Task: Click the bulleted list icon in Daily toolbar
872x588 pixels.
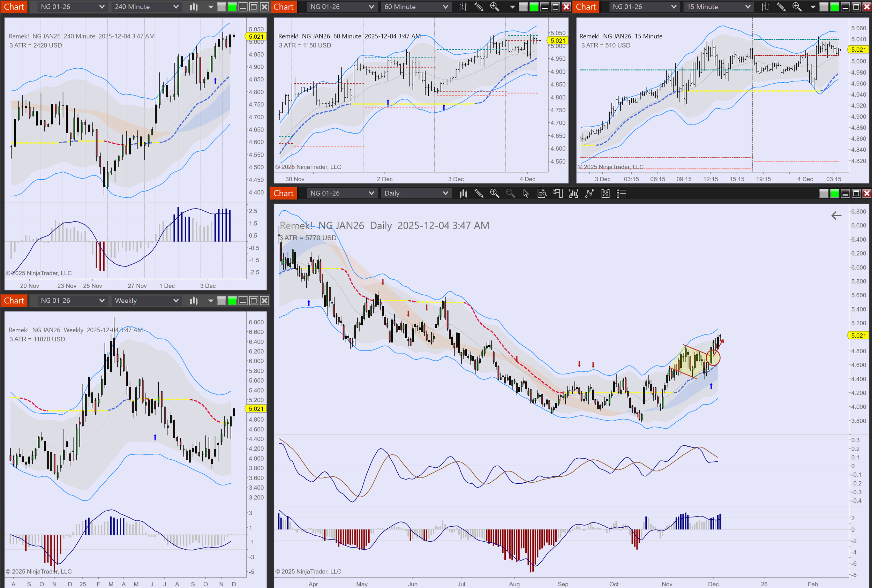Action: point(621,193)
